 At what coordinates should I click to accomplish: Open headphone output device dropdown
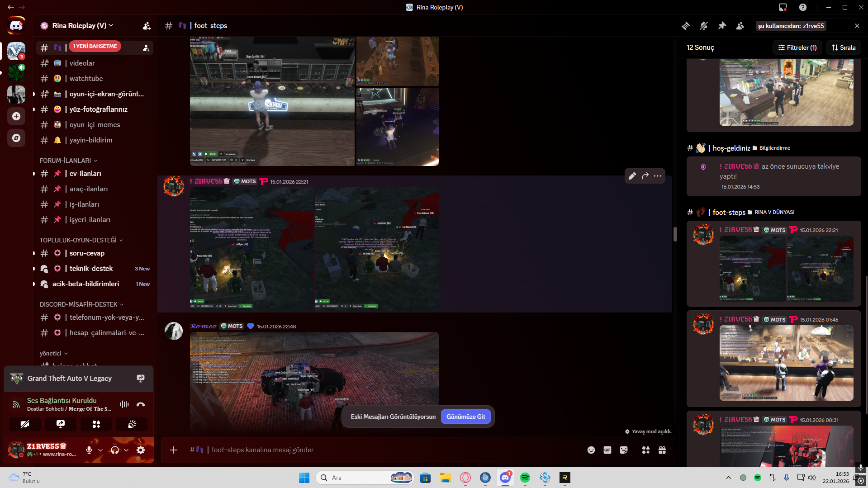point(126,450)
